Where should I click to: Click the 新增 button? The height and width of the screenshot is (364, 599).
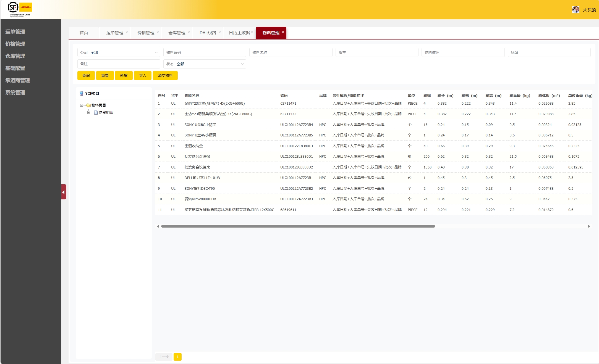124,75
